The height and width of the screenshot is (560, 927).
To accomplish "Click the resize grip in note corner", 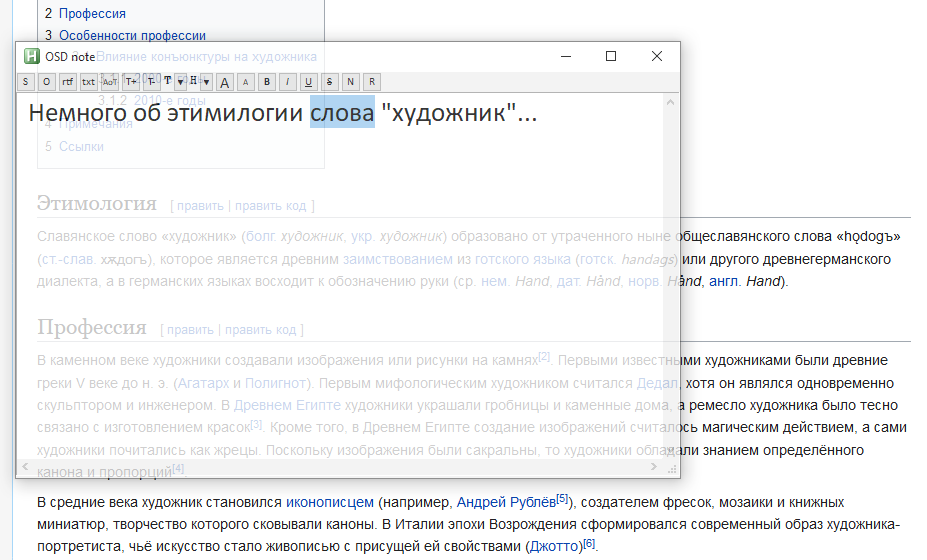I will (x=672, y=469).
